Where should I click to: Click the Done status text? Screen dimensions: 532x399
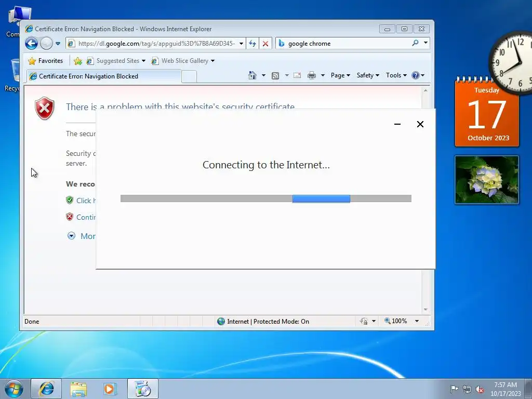point(32,321)
